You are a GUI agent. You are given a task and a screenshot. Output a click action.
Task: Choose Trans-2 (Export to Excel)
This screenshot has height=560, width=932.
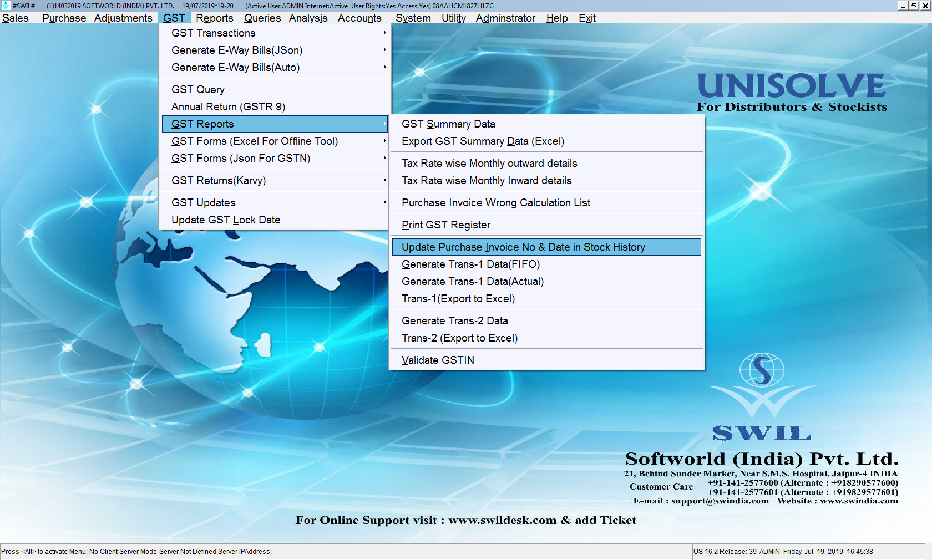pyautogui.click(x=546, y=338)
